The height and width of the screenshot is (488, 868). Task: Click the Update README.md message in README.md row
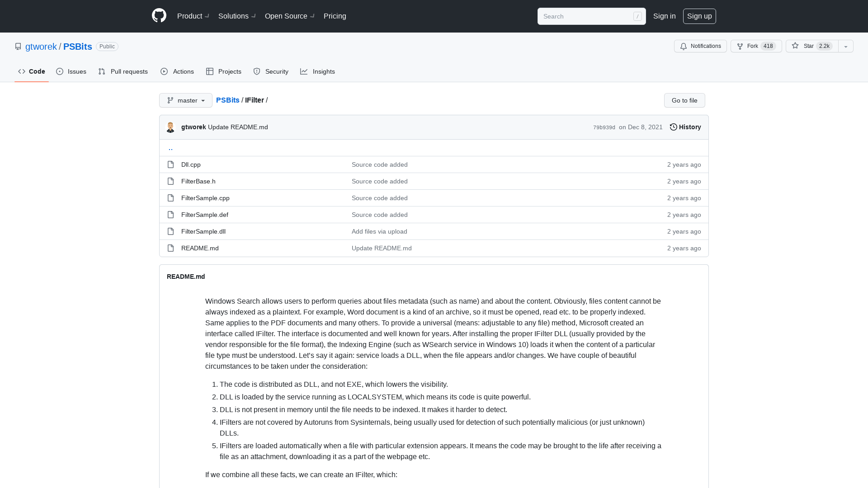[x=382, y=248]
